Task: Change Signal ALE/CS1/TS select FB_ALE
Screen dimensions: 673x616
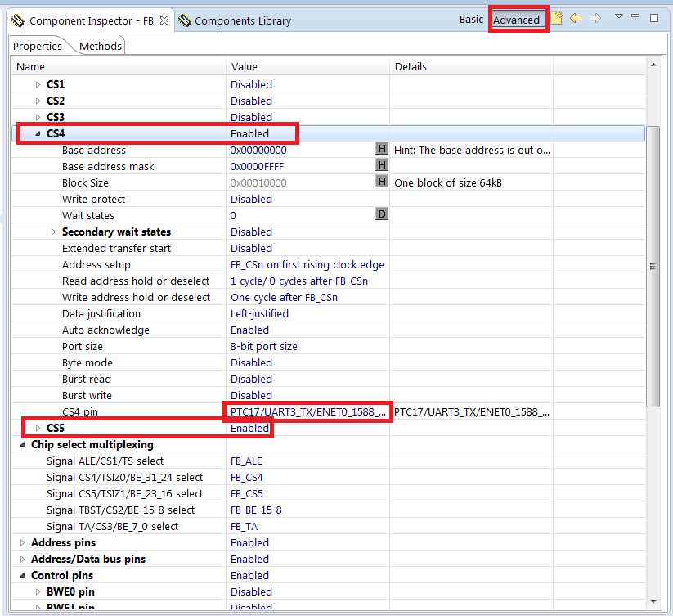Action: coord(246,461)
